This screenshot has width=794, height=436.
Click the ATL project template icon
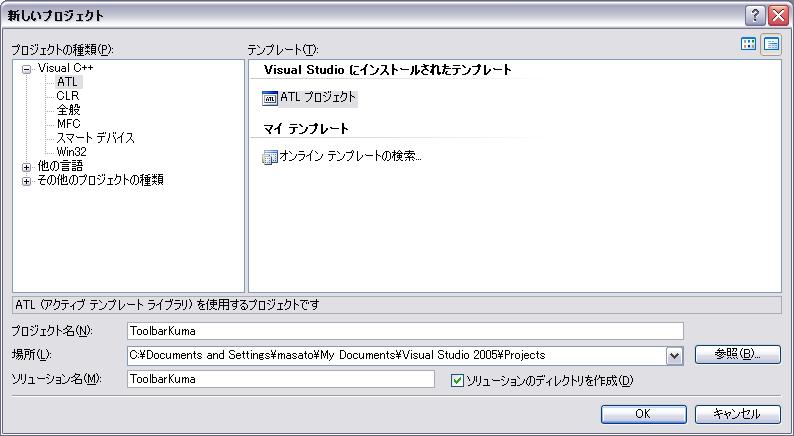270,98
